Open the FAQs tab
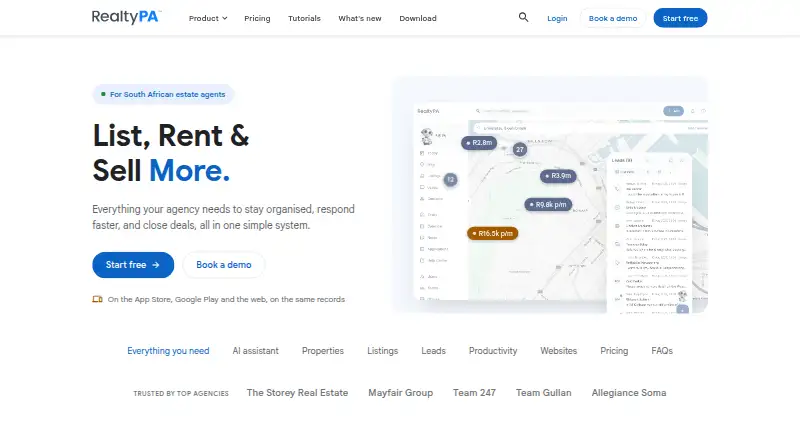The image size is (800, 440). point(662,351)
